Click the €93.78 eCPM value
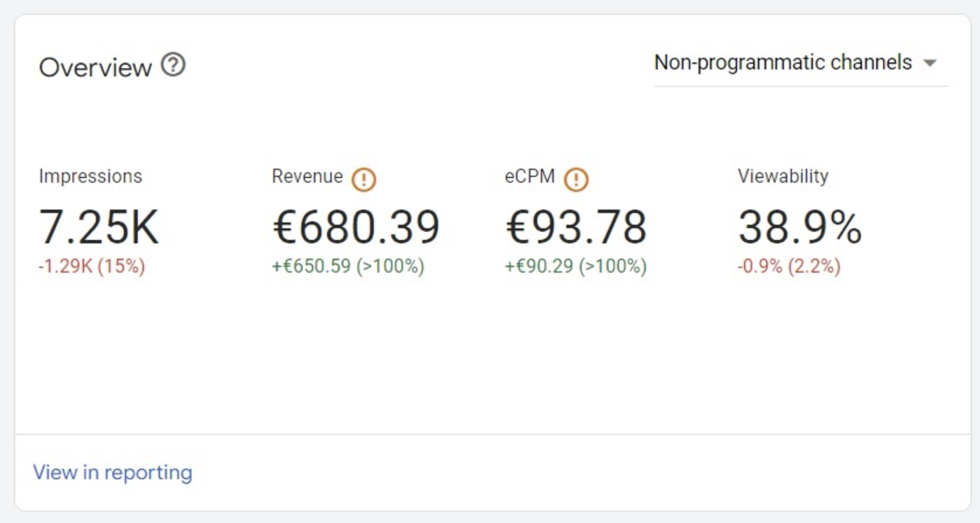This screenshot has height=523, width=980. click(576, 227)
